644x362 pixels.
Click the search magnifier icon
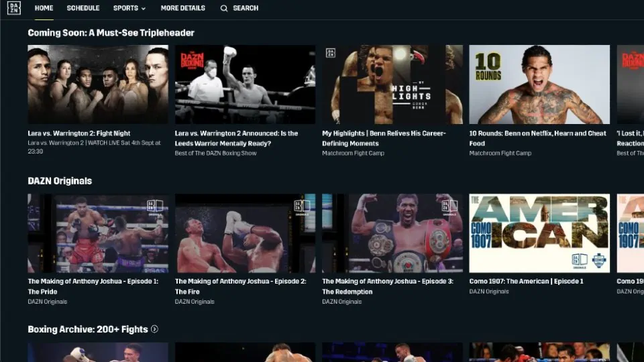click(x=224, y=8)
